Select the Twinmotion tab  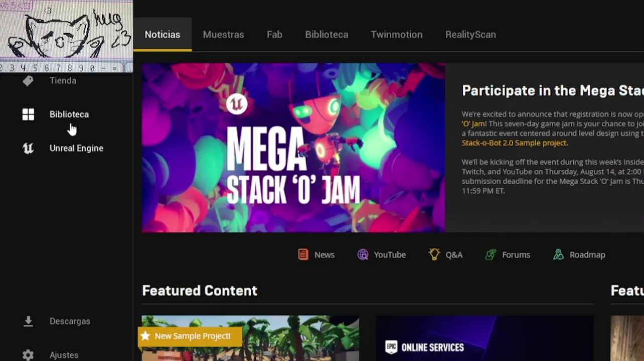pyautogui.click(x=396, y=35)
